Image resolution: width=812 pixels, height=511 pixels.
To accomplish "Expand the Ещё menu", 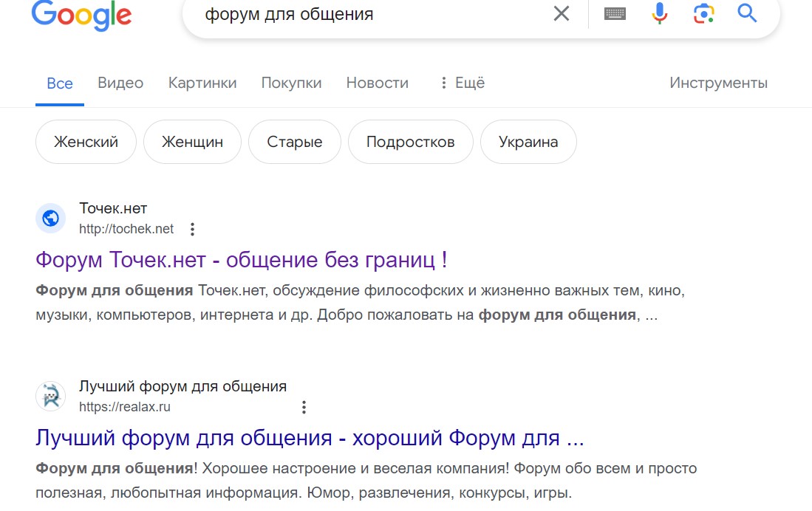I will tap(463, 83).
